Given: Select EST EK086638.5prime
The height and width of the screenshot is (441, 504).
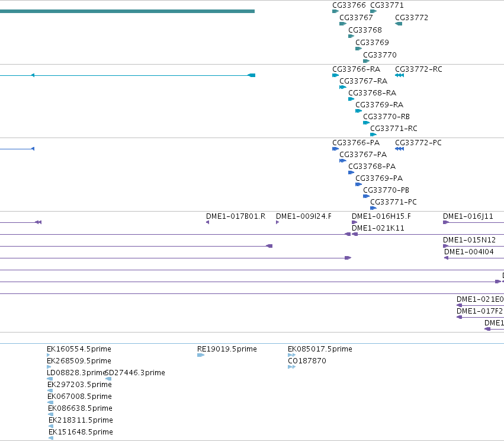Looking at the screenshot, I should coord(80,409).
